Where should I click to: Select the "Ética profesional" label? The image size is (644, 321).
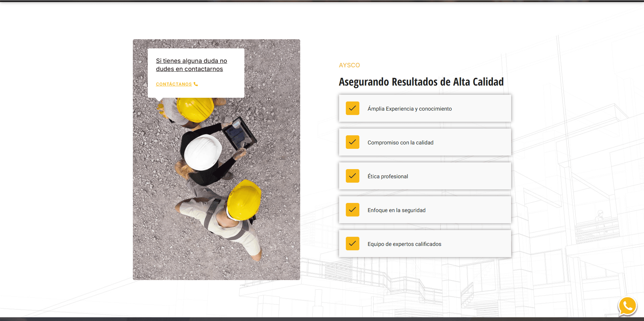388,177
